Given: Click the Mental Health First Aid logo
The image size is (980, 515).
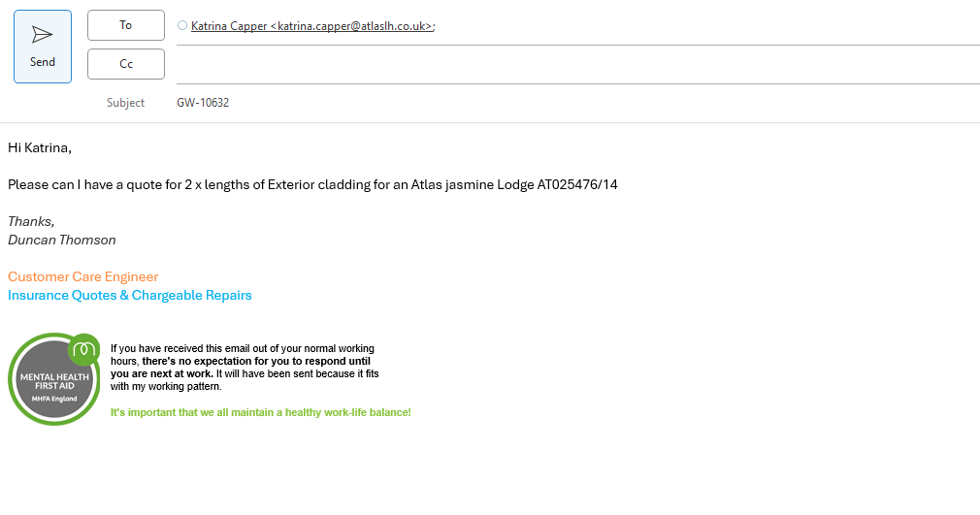Looking at the screenshot, I should 52,381.
